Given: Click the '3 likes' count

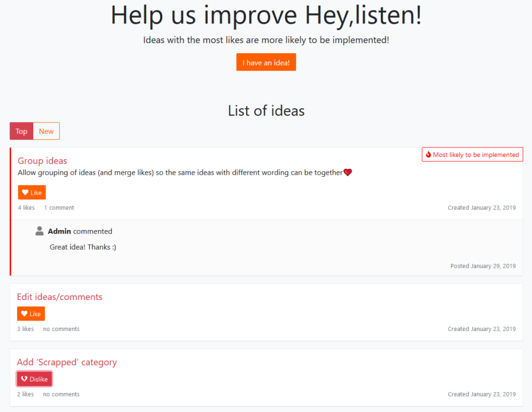Looking at the screenshot, I should (25, 329).
